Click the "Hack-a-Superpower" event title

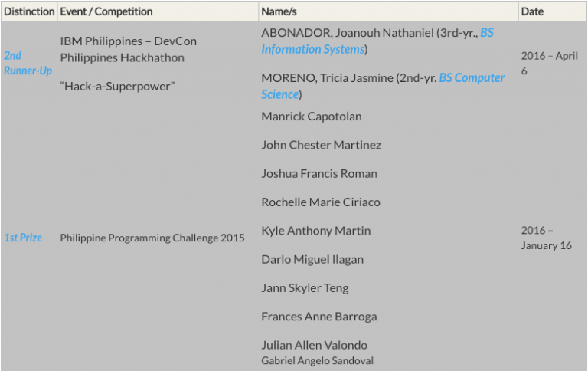click(x=117, y=87)
